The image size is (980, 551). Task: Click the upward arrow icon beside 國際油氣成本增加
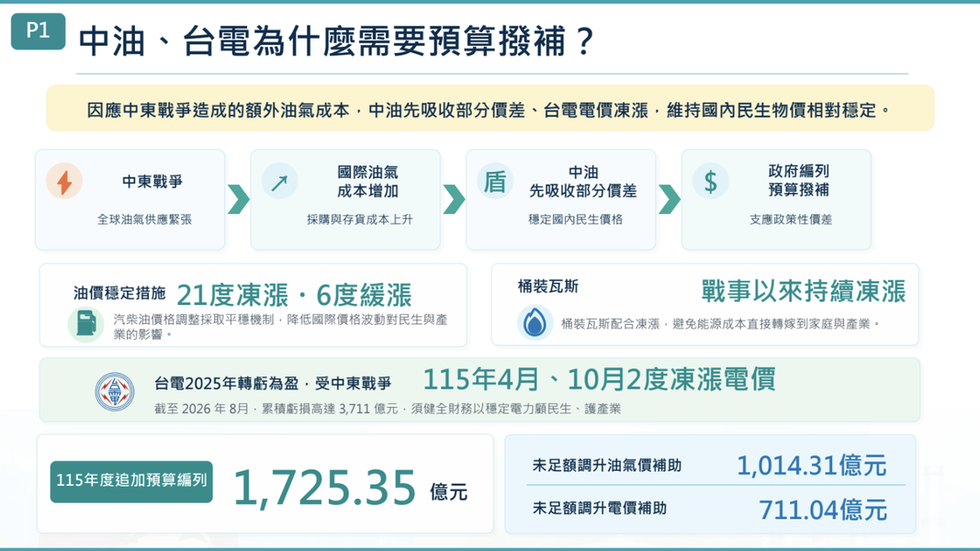coord(279,182)
